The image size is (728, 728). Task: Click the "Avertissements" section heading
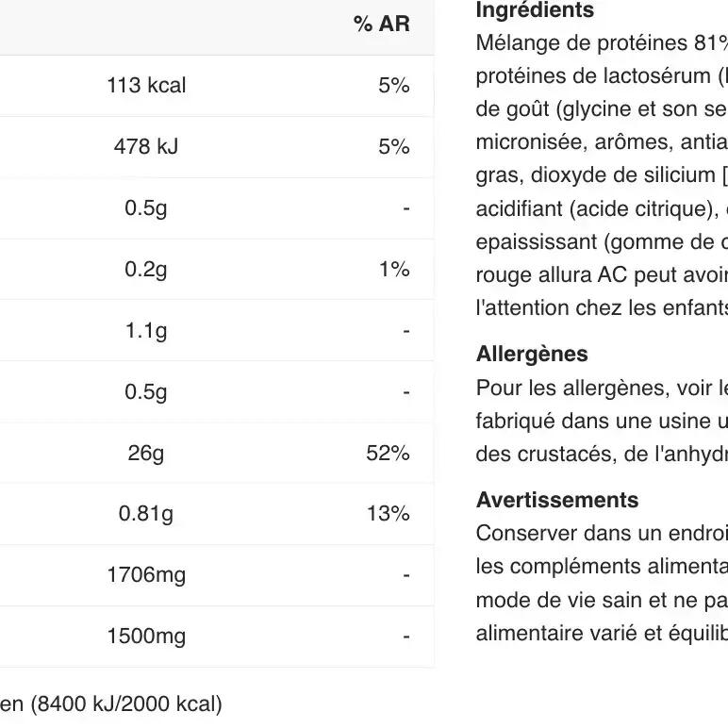[557, 500]
